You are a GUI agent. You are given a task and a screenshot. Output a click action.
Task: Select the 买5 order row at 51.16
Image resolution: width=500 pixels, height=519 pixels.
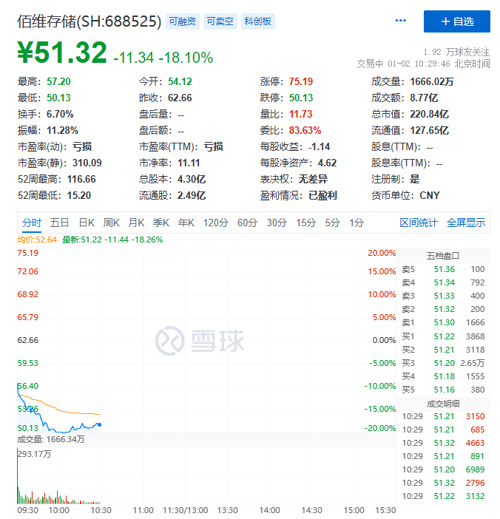click(x=443, y=390)
